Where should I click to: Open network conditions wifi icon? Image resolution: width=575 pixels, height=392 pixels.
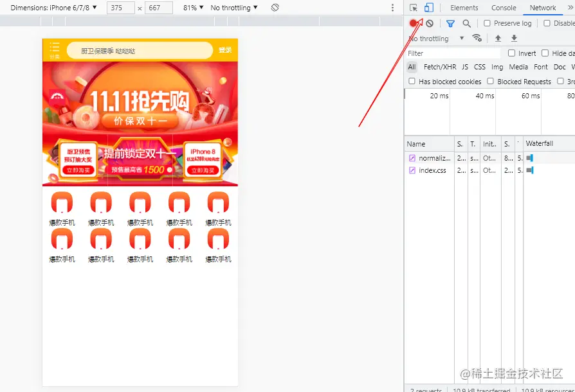[x=477, y=38]
